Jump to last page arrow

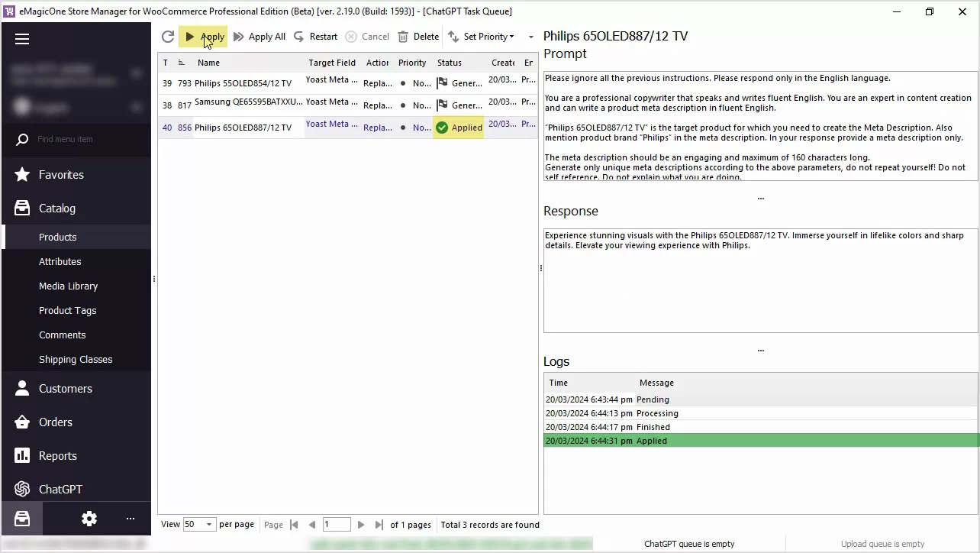coord(379,525)
